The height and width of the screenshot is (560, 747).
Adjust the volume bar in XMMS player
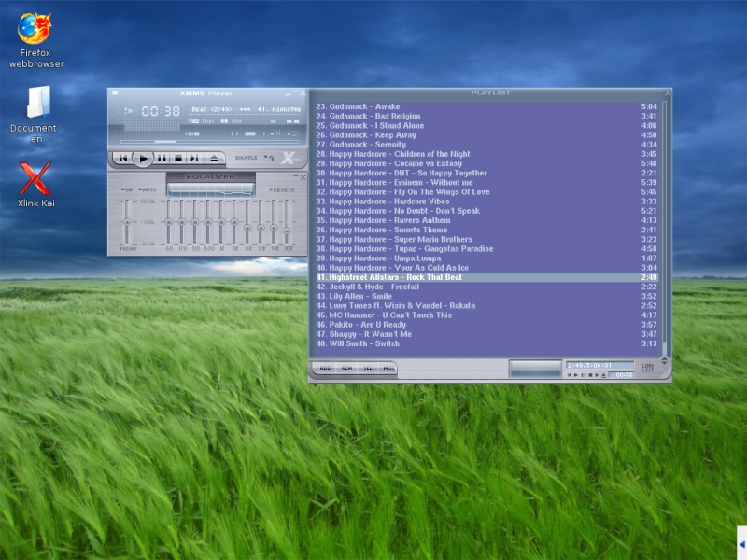pyautogui.click(x=192, y=133)
